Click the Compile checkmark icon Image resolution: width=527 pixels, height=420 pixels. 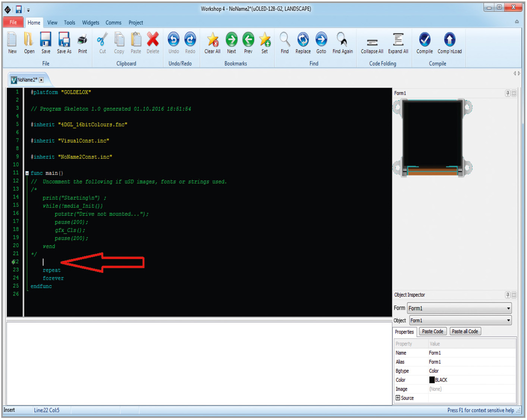[x=424, y=40]
